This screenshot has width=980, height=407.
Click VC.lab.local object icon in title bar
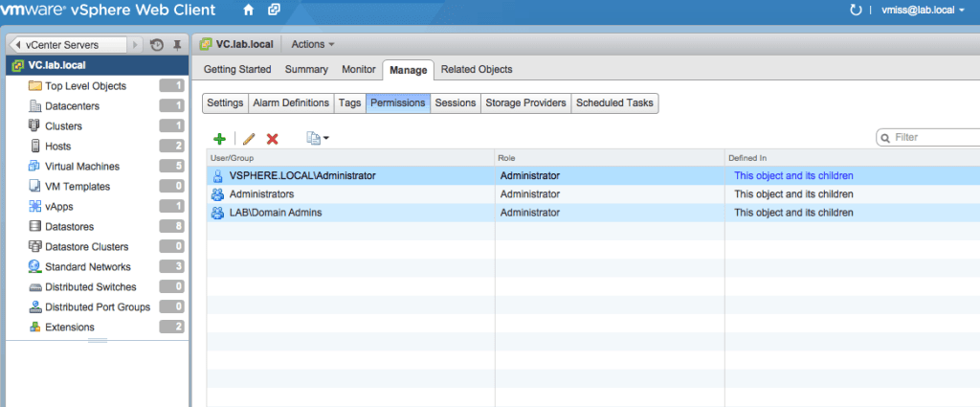coord(205,44)
